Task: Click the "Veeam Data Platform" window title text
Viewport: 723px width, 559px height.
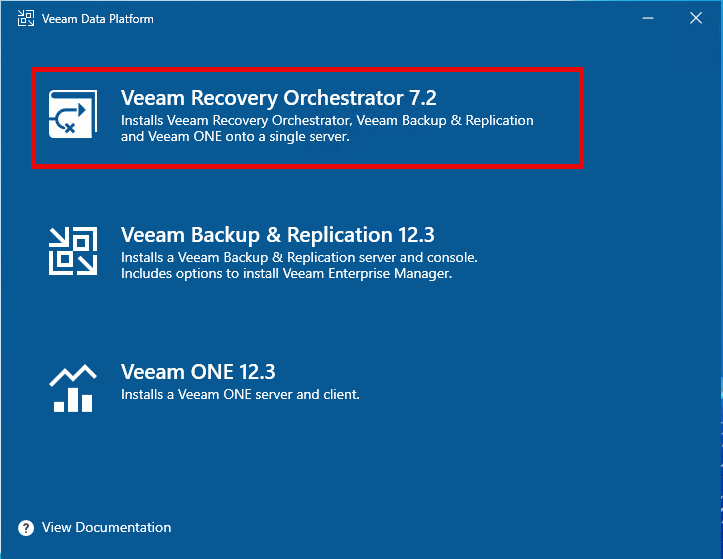Action: (98, 18)
